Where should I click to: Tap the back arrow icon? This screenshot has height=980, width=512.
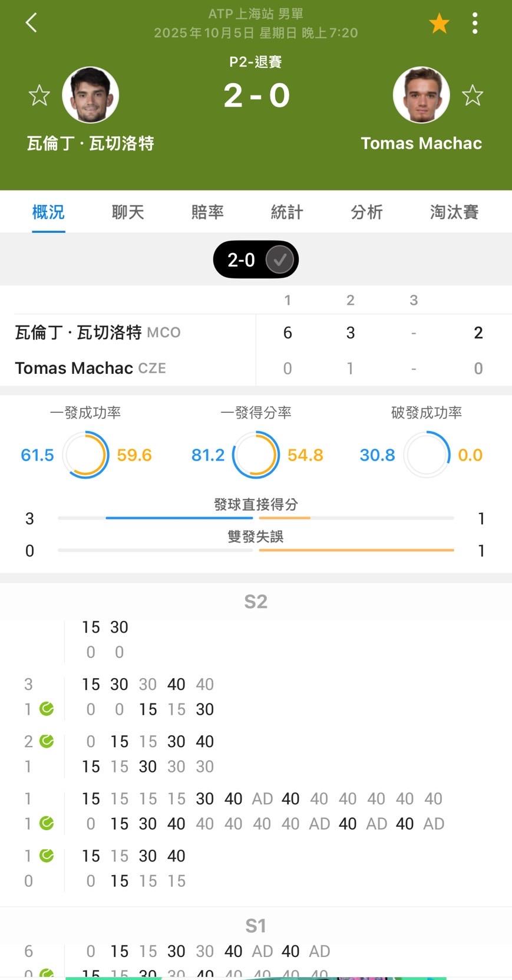pyautogui.click(x=31, y=23)
